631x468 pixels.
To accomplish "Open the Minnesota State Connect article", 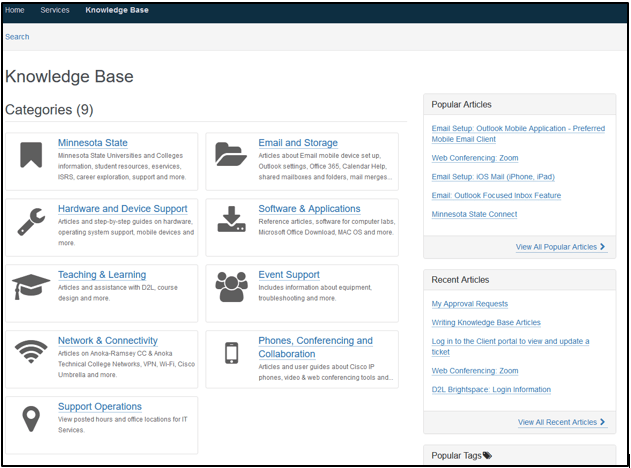I will [x=474, y=214].
